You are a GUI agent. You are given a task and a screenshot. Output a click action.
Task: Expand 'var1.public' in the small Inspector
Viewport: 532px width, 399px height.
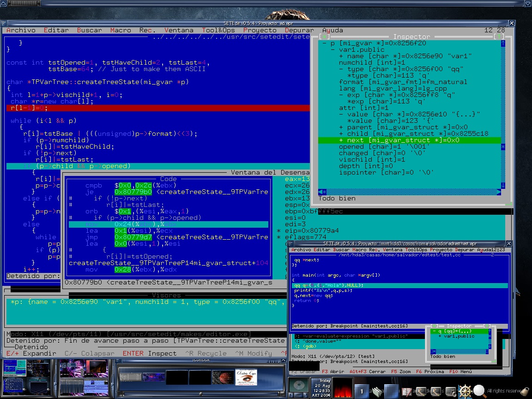[x=440, y=336]
